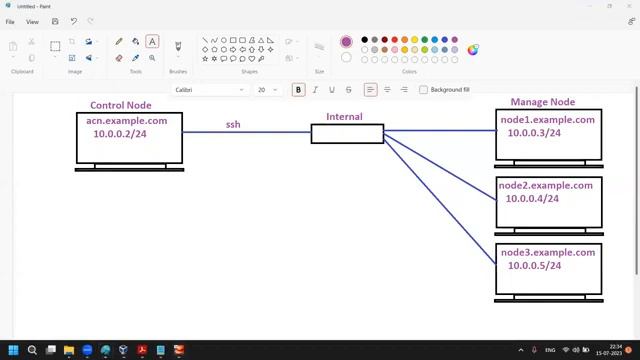
Task: Click the Paste clipboard icon
Action: click(x=13, y=46)
